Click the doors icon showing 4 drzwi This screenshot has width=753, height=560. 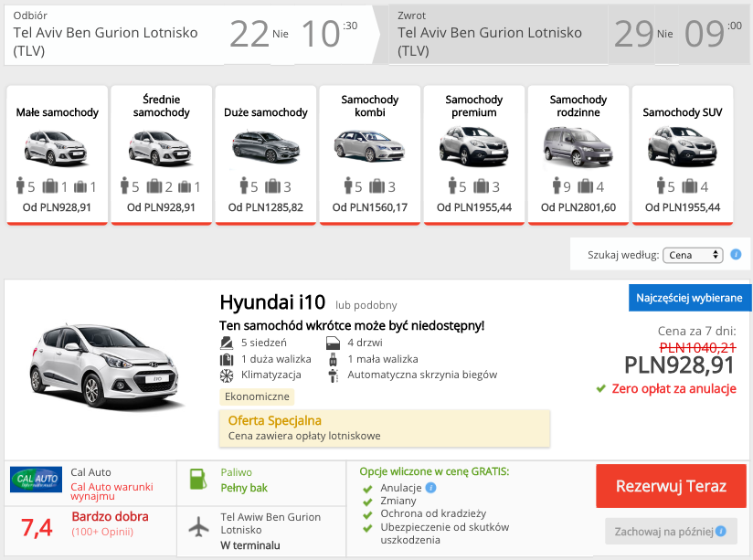(x=333, y=343)
